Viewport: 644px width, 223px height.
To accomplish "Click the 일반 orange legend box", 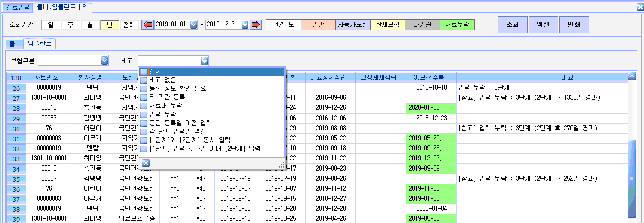I will (318, 25).
